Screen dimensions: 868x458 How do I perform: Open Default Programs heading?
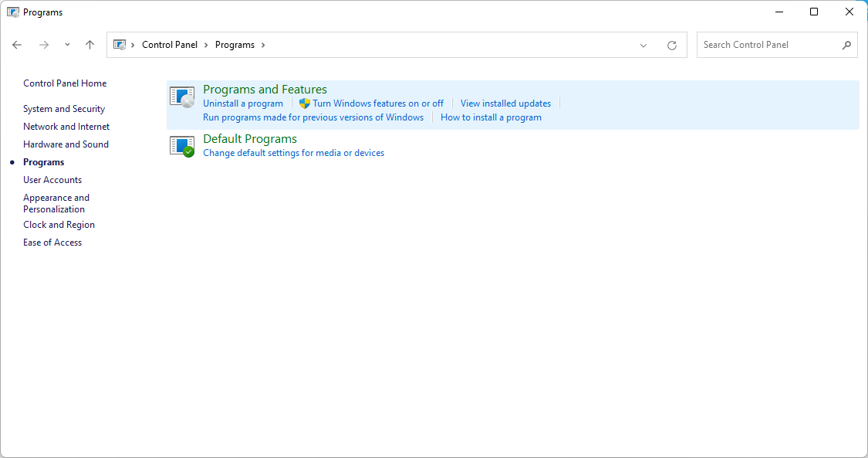point(250,138)
